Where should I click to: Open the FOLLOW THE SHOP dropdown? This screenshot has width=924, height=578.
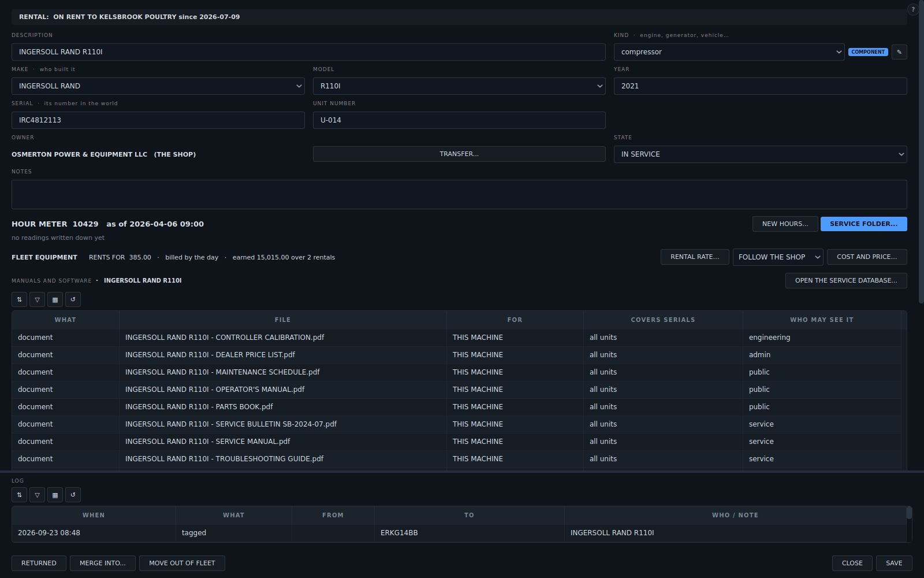click(x=778, y=257)
